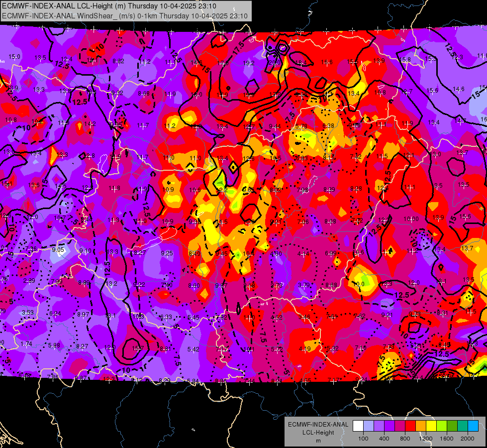Screen dimensions: 487x448
Task: Select the lime green legend swatch
Action: [x=442, y=426]
